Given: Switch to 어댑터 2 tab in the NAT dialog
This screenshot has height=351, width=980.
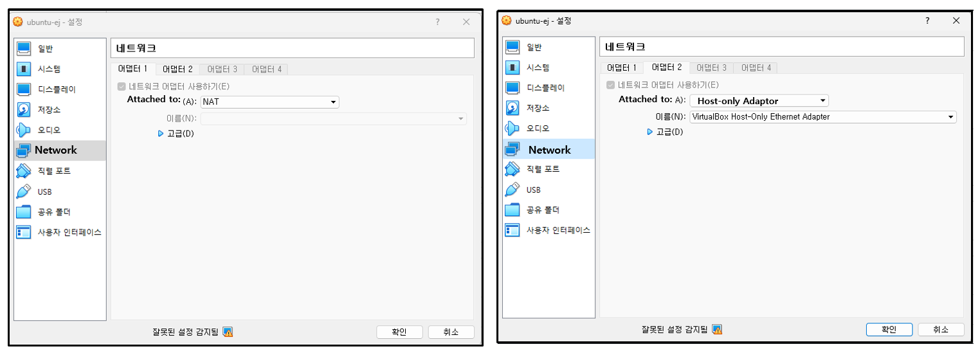Looking at the screenshot, I should [x=177, y=69].
